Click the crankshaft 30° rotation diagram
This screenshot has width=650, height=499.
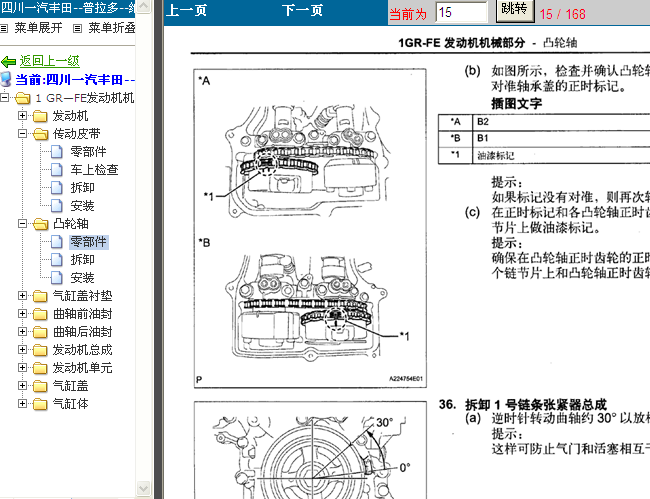[x=310, y=450]
